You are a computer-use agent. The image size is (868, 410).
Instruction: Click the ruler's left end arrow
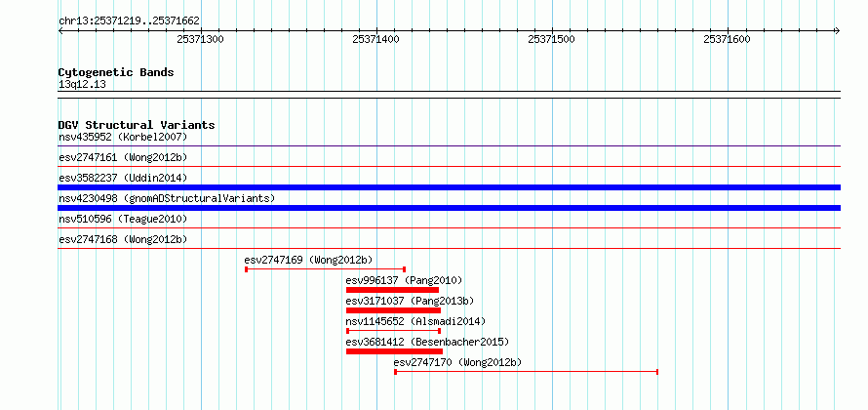coord(60,30)
